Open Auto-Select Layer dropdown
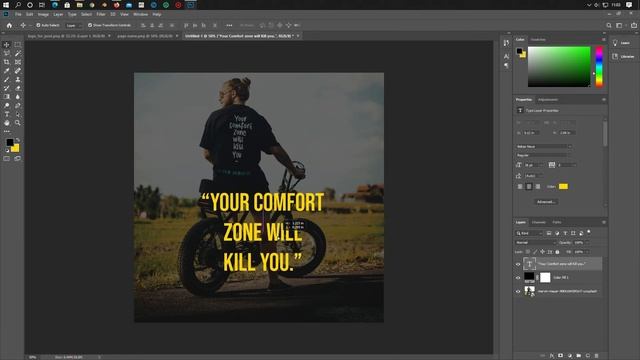Screen dimensions: 640x360 pyautogui.click(x=74, y=25)
